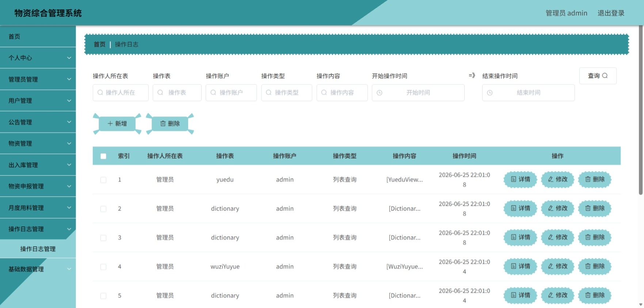The height and width of the screenshot is (308, 644).
Task: Click the detail icon in row 2 详情
Action: pos(514,208)
